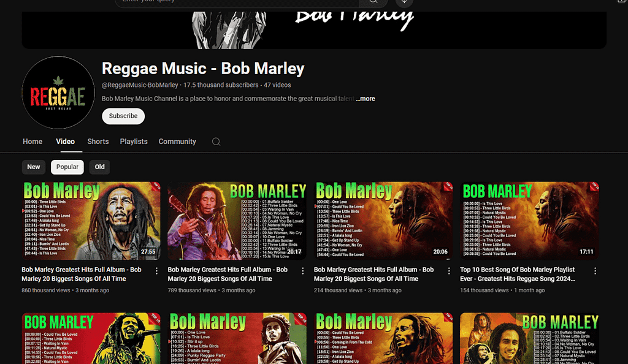Viewport: 628px width, 364px height.
Task: Play the 17:11 video thumbnail
Action: point(529,221)
